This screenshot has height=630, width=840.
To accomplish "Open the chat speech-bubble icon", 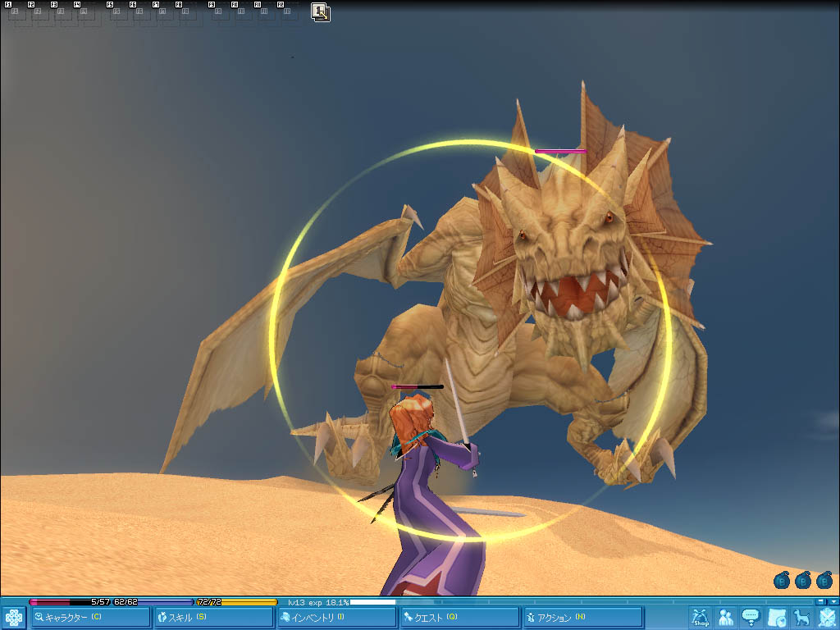I will 751,618.
